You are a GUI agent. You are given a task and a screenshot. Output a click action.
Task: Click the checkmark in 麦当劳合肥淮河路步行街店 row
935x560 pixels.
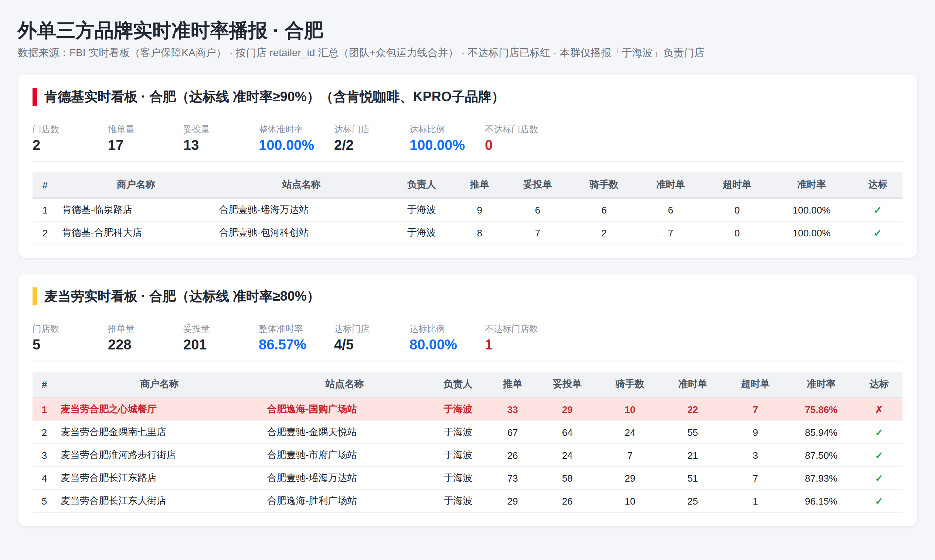point(879,455)
